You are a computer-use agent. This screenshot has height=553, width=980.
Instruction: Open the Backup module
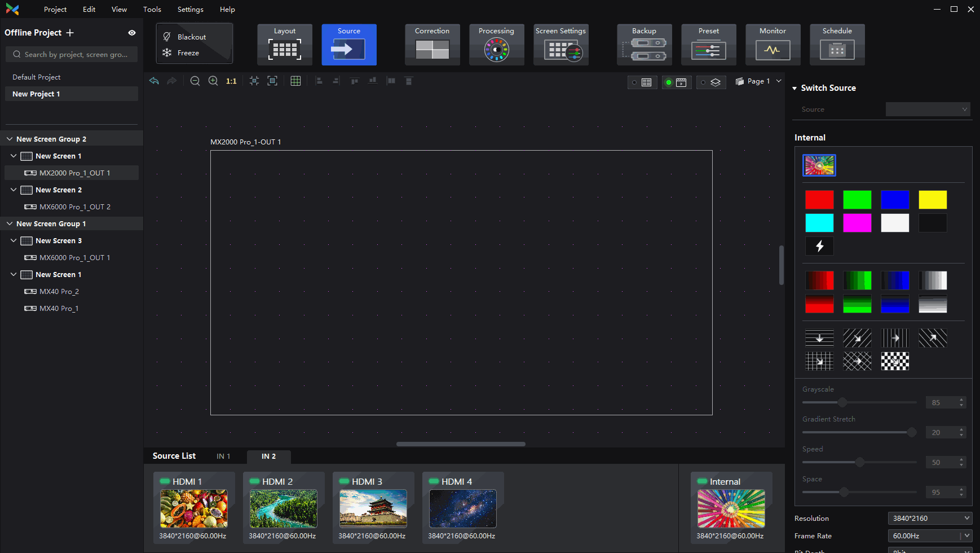pyautogui.click(x=644, y=45)
